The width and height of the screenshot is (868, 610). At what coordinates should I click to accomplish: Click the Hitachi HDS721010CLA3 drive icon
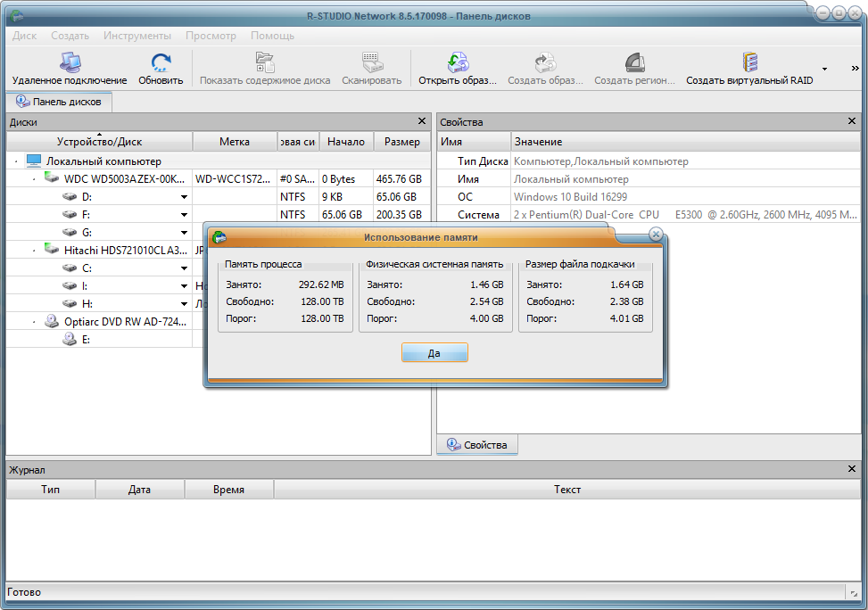click(52, 250)
